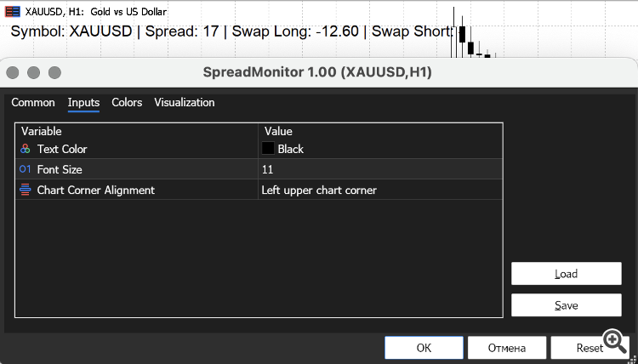The width and height of the screenshot is (638, 364).
Task: Click the Reset button
Action: pyautogui.click(x=590, y=348)
